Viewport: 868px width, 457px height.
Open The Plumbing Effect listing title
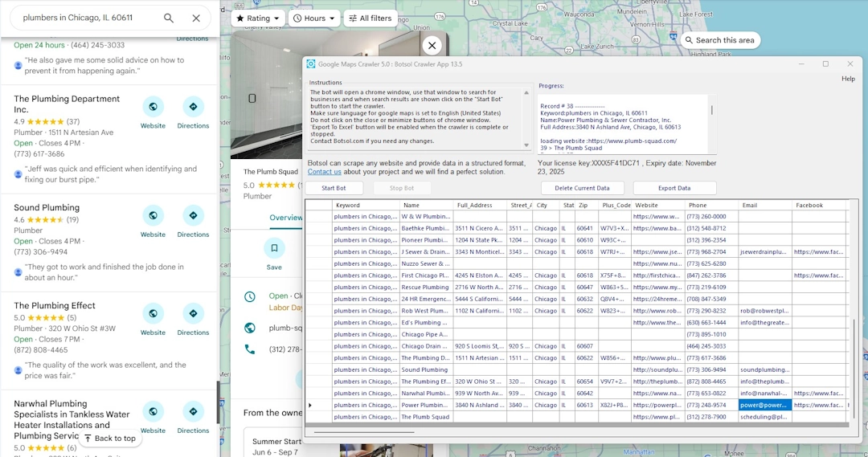pos(55,306)
